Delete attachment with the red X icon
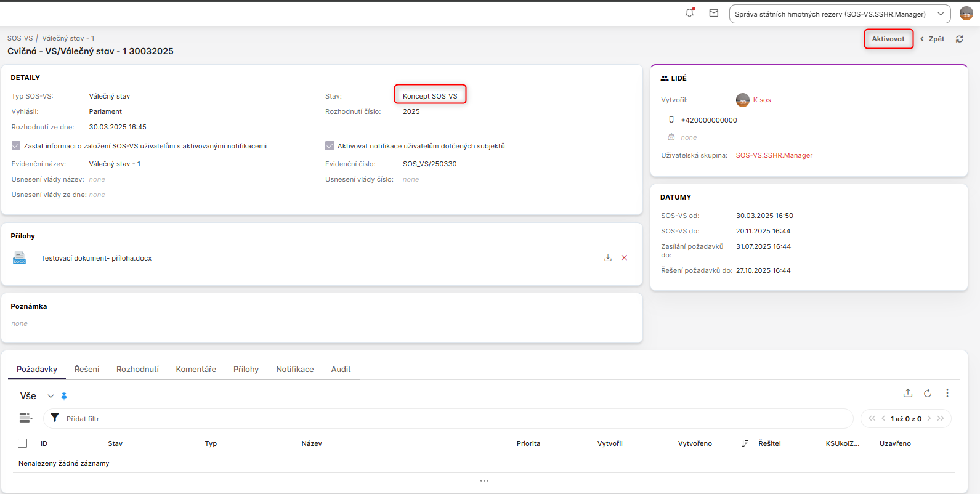This screenshot has height=494, width=980. (x=624, y=258)
